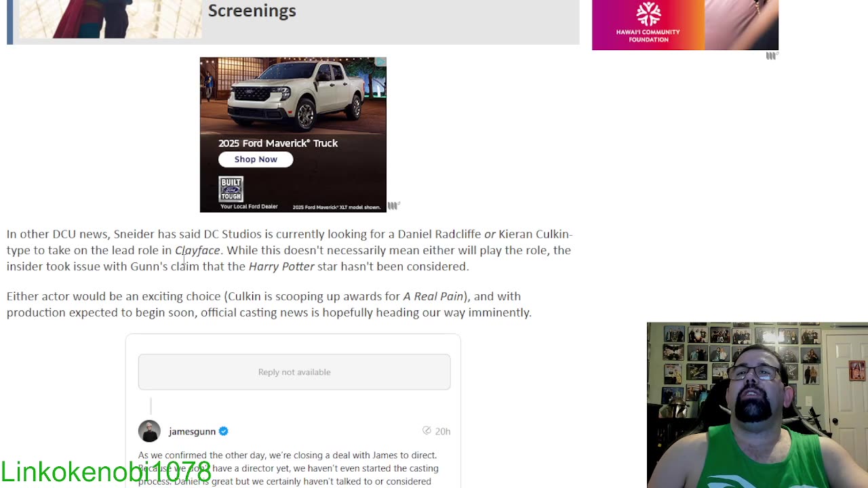Click the webcam overlay of the presenter
Image resolution: width=868 pixels, height=488 pixels.
[x=757, y=405]
